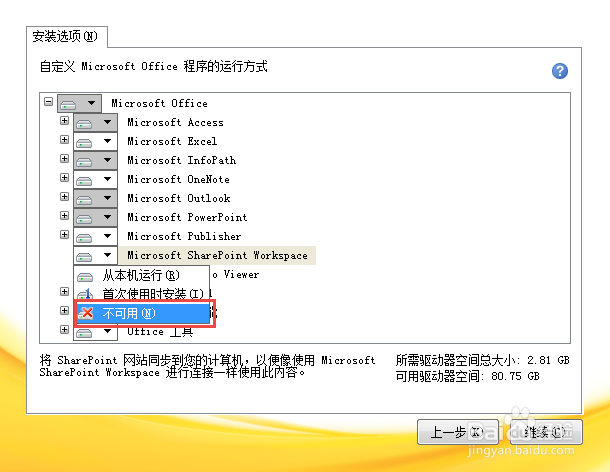This screenshot has height=472, width=610.
Task: Open the Microsoft PowerPoint install option dropdown
Action: pos(95,218)
